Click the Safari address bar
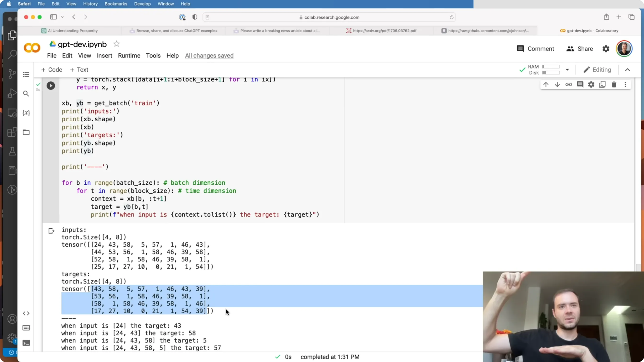This screenshot has height=362, width=644. [x=329, y=17]
